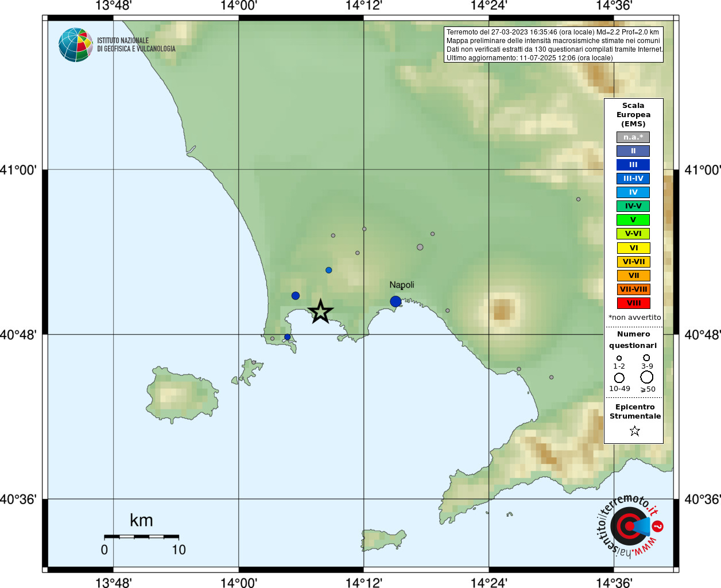Select the large blue circle at Napoli
721x588 pixels.
pos(396,301)
